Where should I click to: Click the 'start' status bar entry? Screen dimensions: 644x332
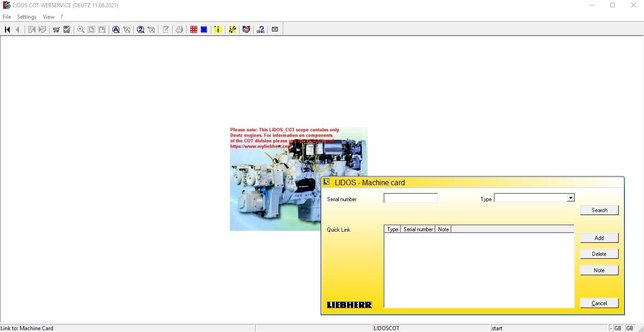coord(549,328)
